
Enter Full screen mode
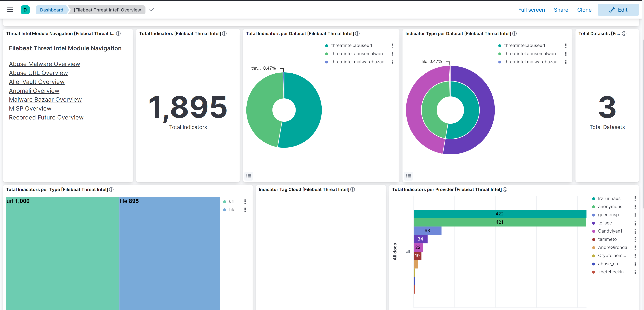531,10
